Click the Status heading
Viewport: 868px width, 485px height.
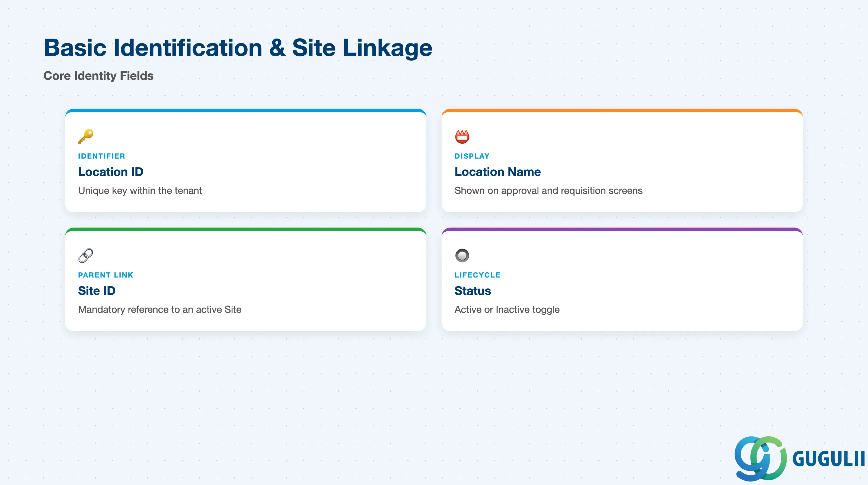(473, 291)
